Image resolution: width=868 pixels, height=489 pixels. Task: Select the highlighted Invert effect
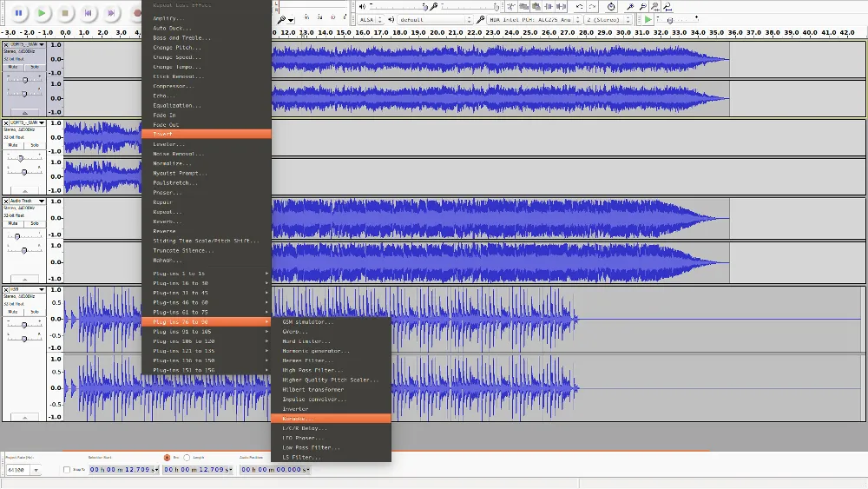206,134
